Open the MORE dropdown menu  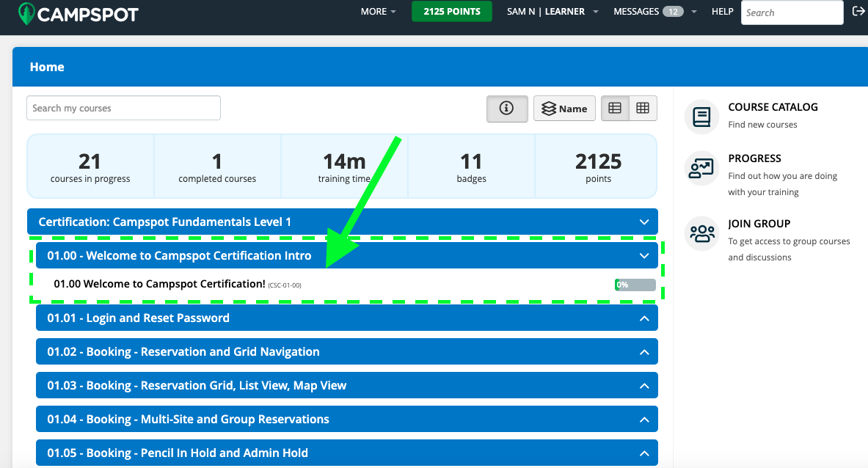point(377,11)
